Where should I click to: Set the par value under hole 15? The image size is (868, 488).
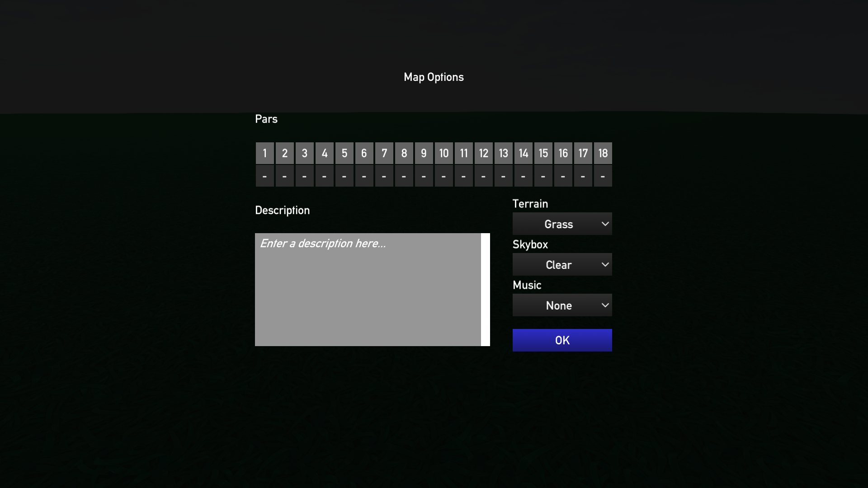(x=543, y=176)
